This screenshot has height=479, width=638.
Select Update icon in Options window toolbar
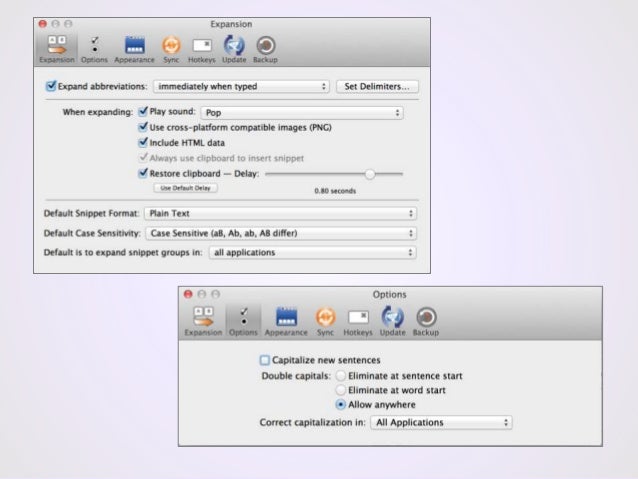point(393,321)
